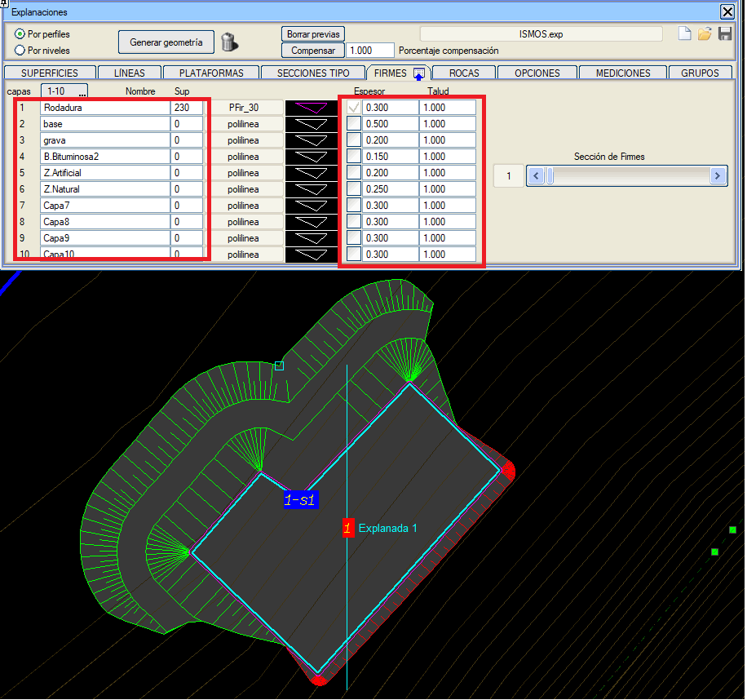747x700 pixels.
Task: Open the ROCAS tab
Action: click(464, 73)
